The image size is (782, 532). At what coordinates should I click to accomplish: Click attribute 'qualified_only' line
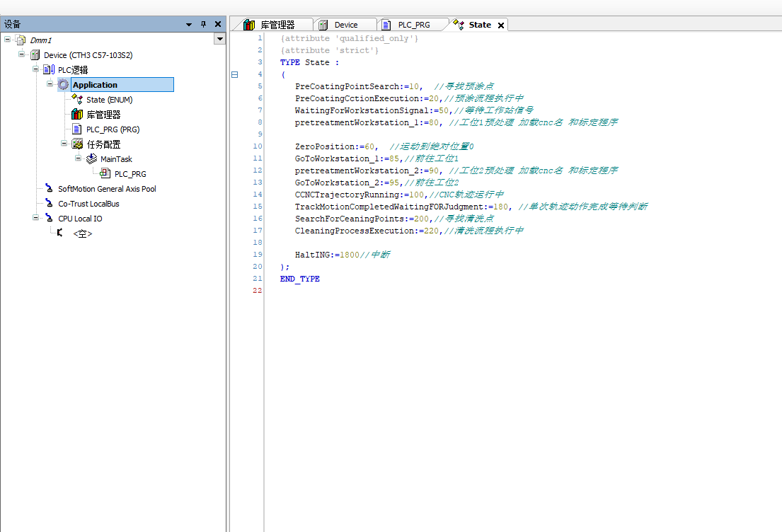tap(349, 38)
